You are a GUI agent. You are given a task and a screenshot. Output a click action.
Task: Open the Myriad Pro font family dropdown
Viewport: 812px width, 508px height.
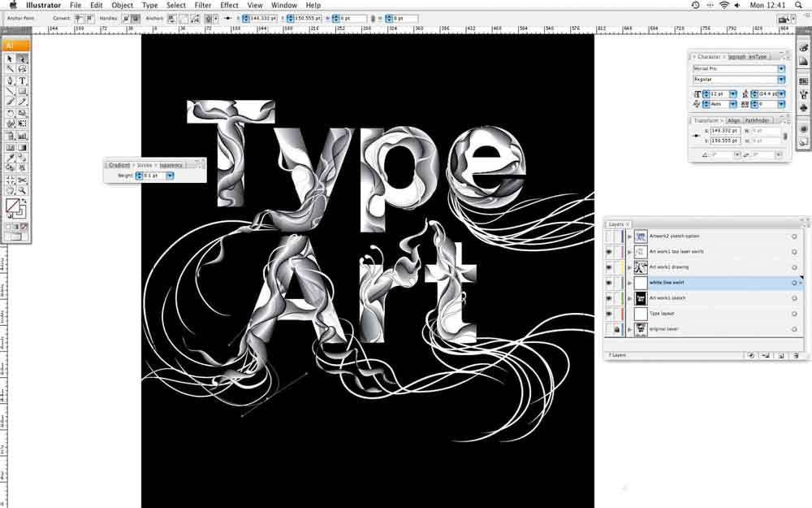[781, 69]
